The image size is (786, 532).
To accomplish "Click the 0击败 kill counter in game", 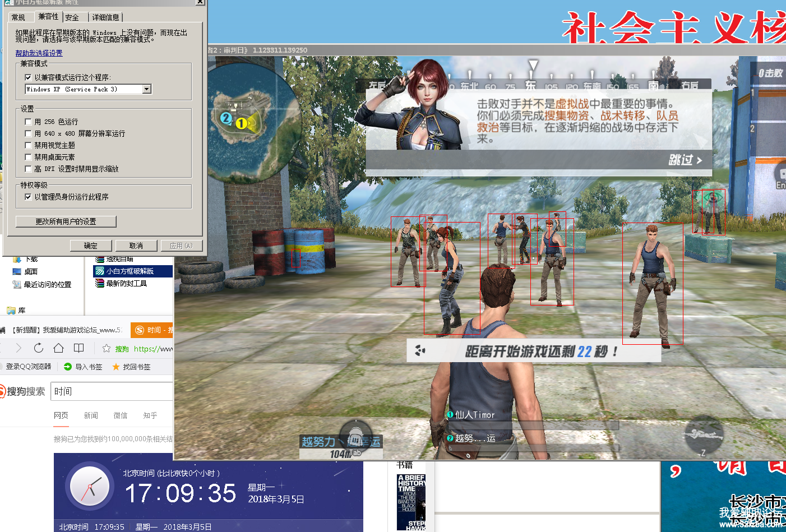I will pyautogui.click(x=770, y=73).
